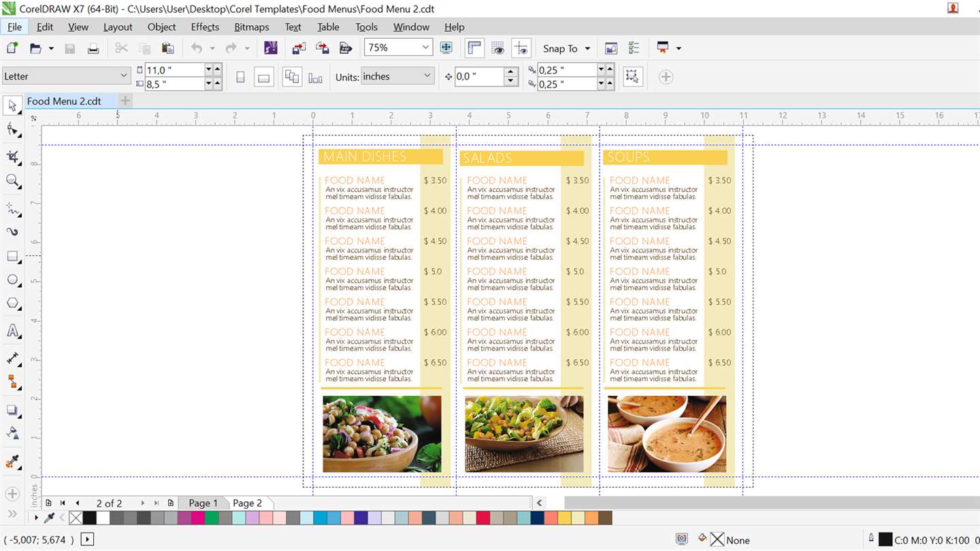Switch to the Page 2 tab
Image resolution: width=980 pixels, height=551 pixels.
(x=247, y=503)
